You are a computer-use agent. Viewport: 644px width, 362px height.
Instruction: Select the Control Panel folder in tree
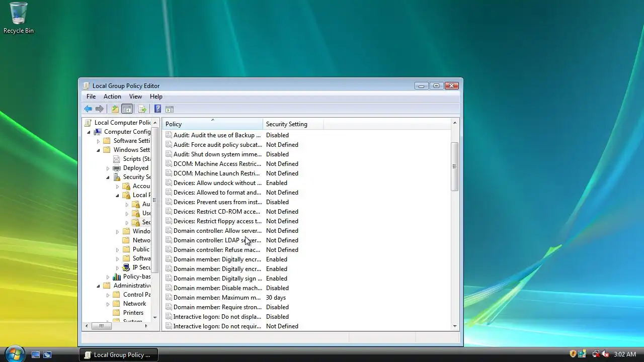(x=117, y=295)
